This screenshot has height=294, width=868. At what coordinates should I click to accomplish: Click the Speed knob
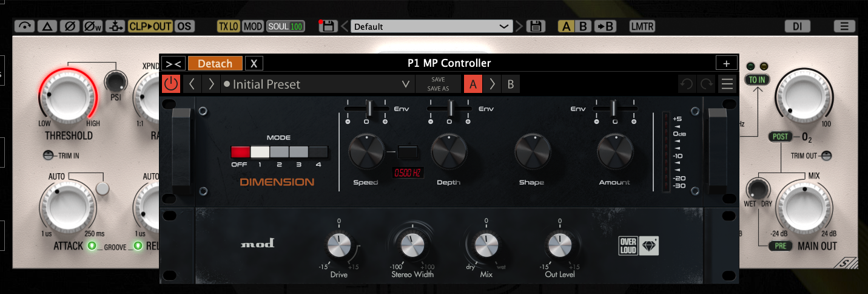tap(366, 151)
